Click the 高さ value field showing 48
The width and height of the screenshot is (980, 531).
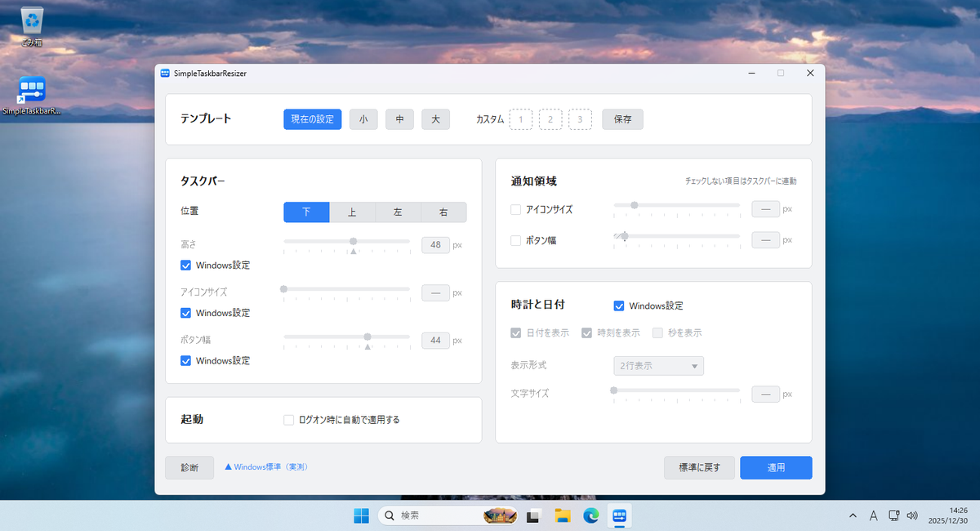[435, 245]
